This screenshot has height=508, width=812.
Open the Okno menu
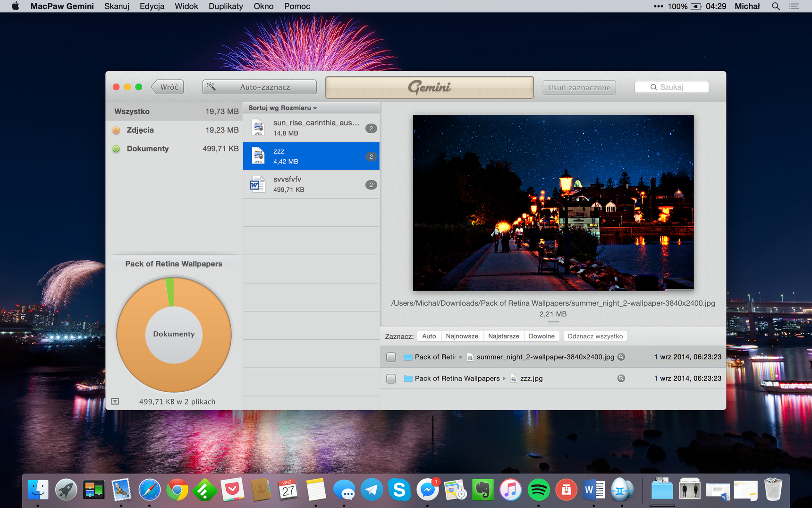[x=263, y=6]
